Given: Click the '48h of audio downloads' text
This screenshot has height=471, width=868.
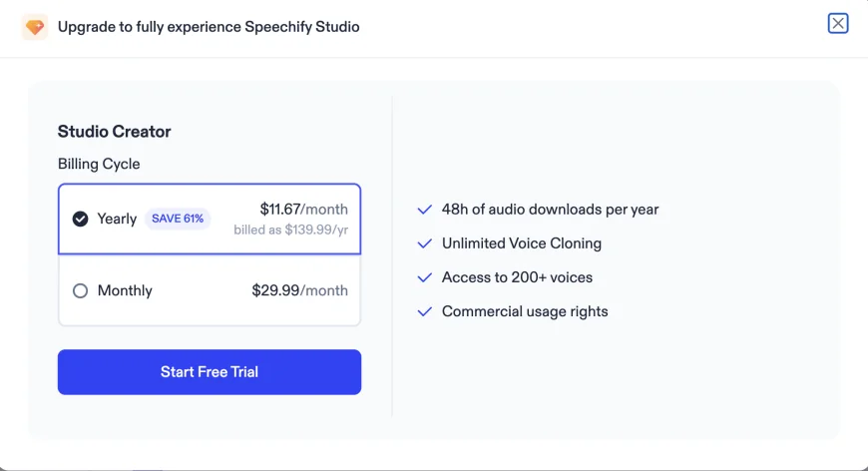Looking at the screenshot, I should click(x=550, y=210).
